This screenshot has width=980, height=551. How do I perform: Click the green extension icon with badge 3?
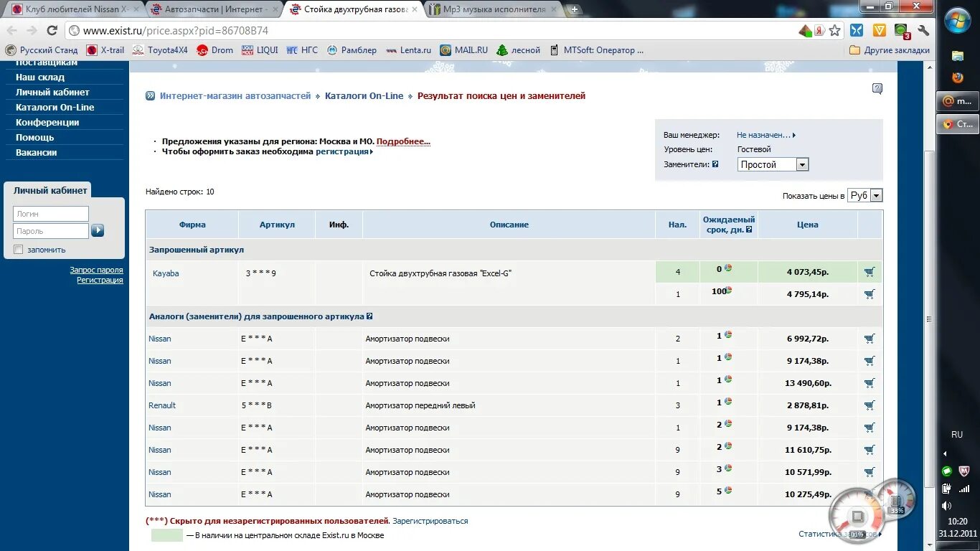(902, 31)
